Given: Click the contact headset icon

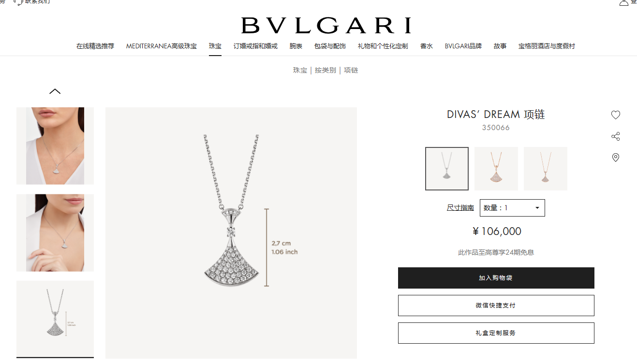Looking at the screenshot, I should click(19, 2).
